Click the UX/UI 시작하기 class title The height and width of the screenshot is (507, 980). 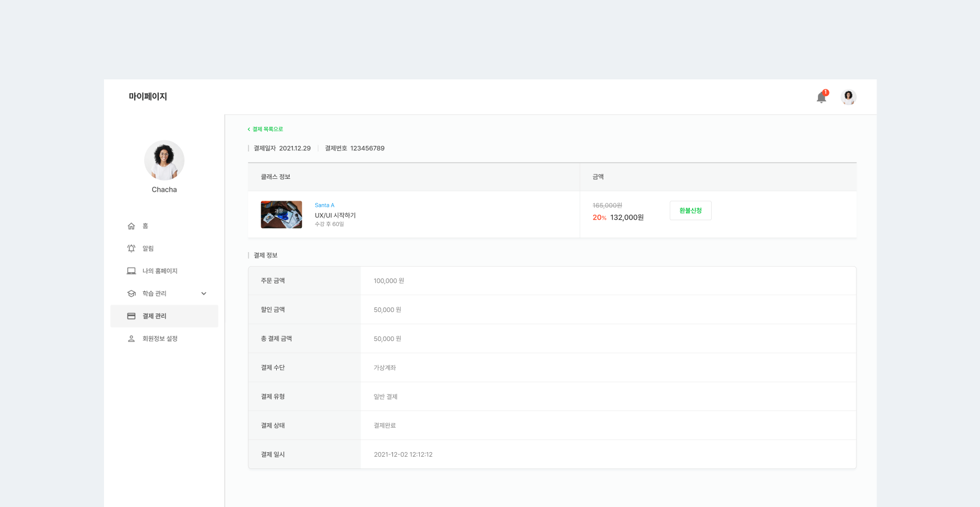pyautogui.click(x=335, y=215)
